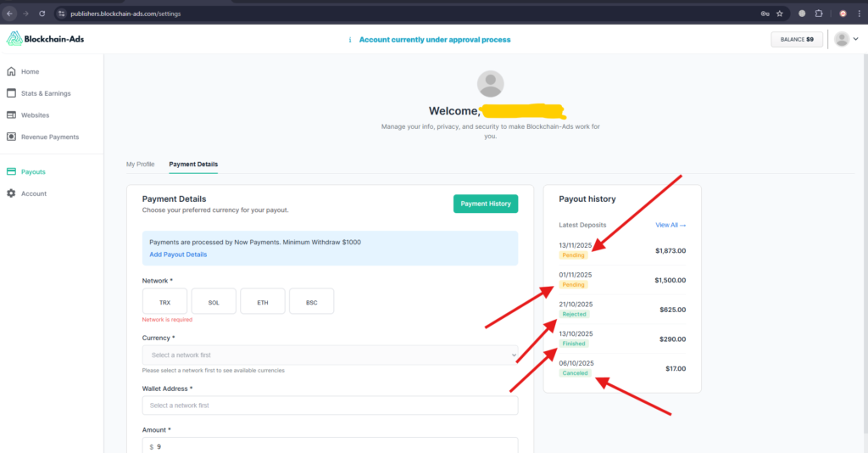The width and height of the screenshot is (868, 453).
Task: Click into the Wallet Address field
Action: click(330, 405)
